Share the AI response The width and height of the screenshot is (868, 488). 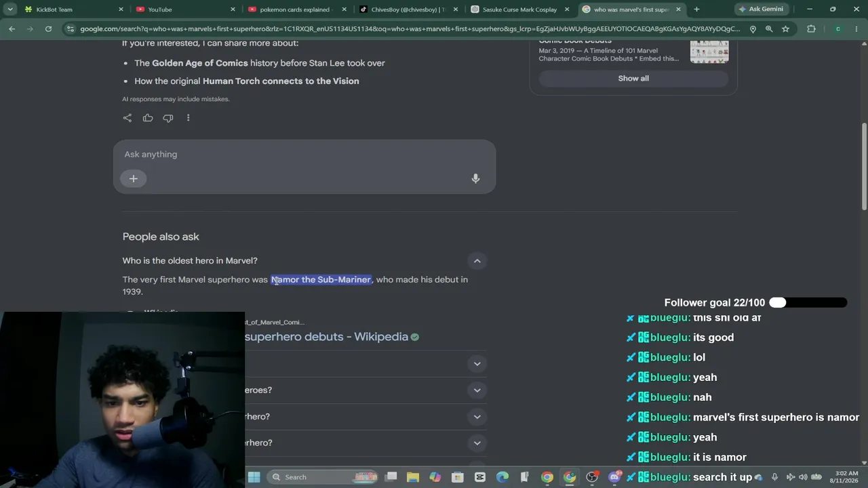[x=127, y=118]
